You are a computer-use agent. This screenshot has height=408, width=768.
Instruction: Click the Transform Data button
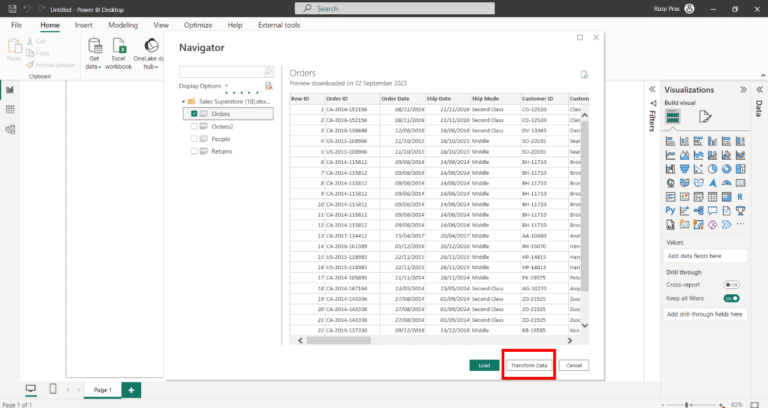pyautogui.click(x=529, y=365)
